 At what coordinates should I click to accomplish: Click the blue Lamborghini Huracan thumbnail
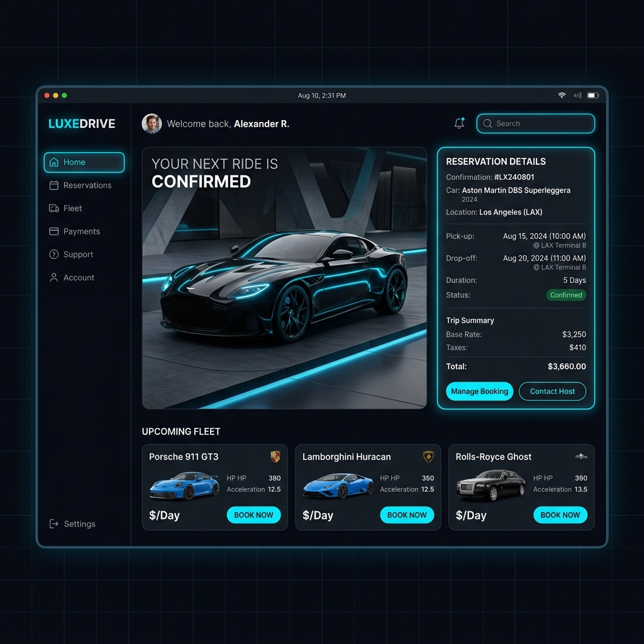(x=338, y=486)
